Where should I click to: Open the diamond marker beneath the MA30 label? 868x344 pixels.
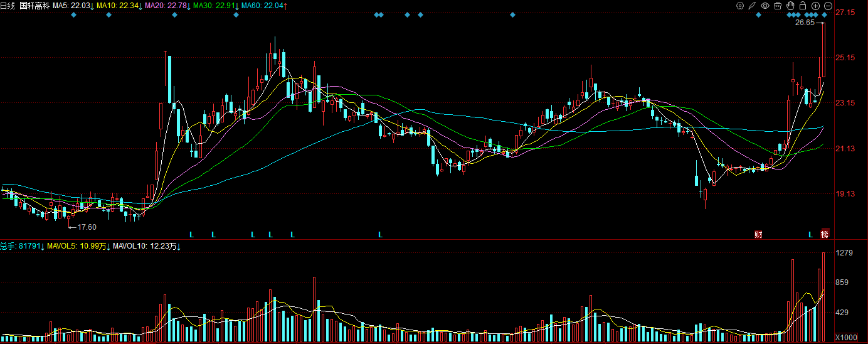click(236, 14)
